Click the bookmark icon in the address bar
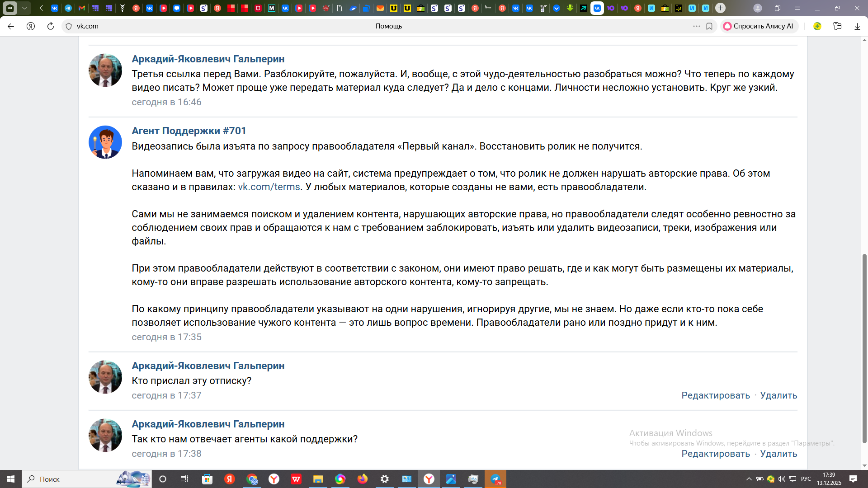The width and height of the screenshot is (868, 488). click(x=709, y=26)
